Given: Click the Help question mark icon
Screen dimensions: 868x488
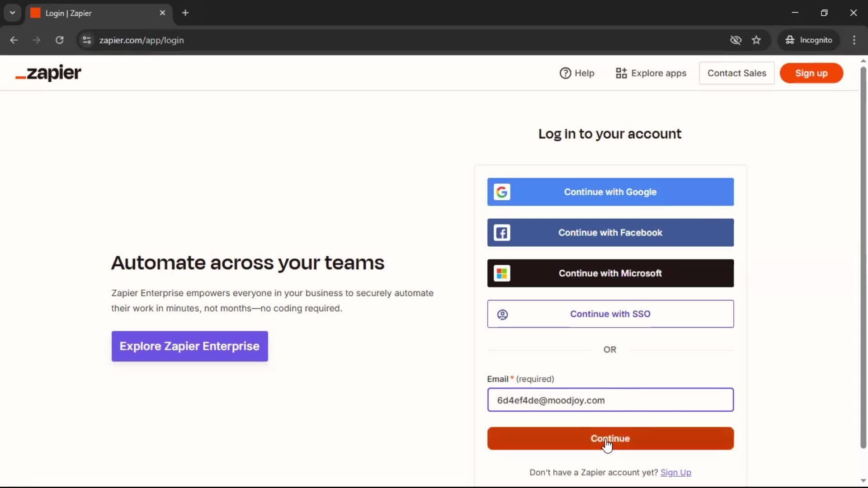Looking at the screenshot, I should (x=565, y=73).
